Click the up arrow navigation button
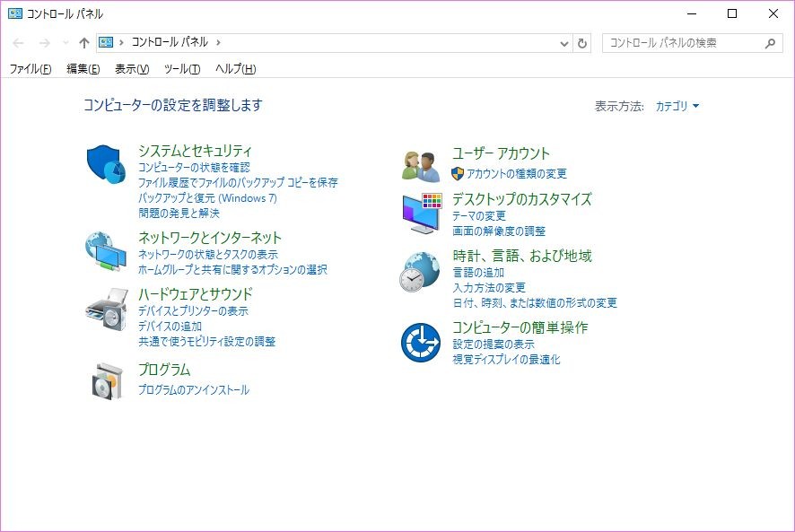Image resolution: width=795 pixels, height=532 pixels. click(x=84, y=43)
